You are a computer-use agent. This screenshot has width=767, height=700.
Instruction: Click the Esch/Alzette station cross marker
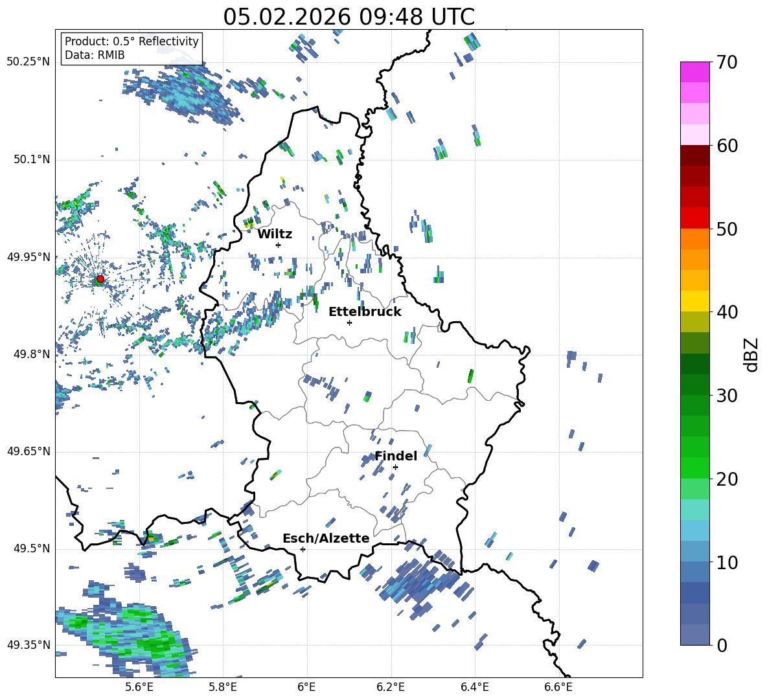(x=303, y=549)
